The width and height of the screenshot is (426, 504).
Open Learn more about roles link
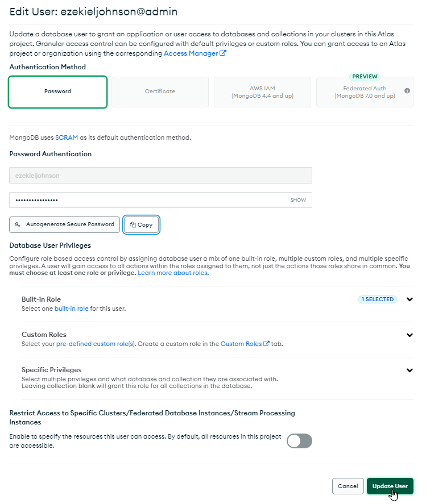pos(173,273)
